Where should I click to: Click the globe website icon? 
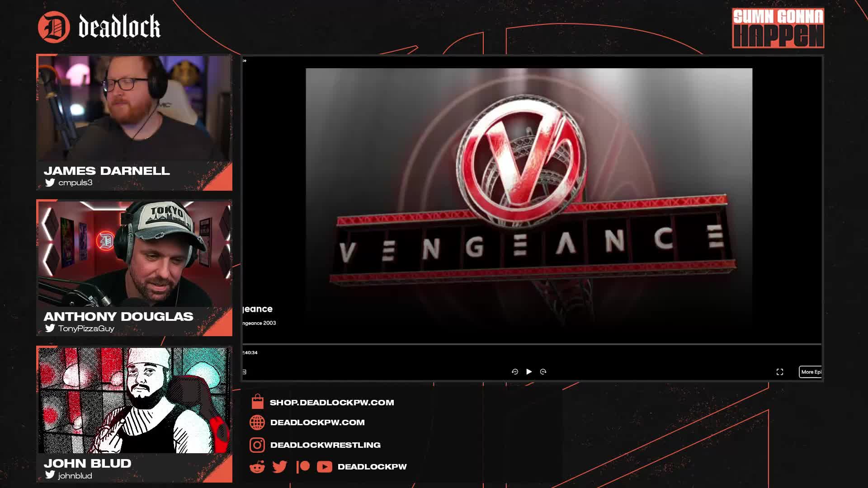pos(257,422)
